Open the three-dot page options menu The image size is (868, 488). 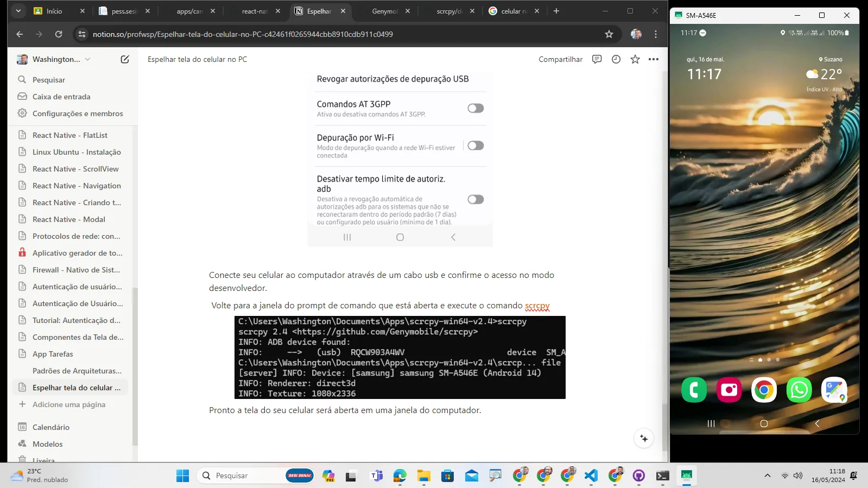coord(654,59)
